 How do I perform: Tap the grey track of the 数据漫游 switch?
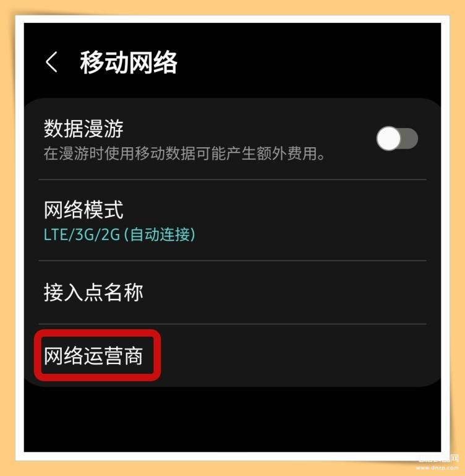(x=409, y=139)
